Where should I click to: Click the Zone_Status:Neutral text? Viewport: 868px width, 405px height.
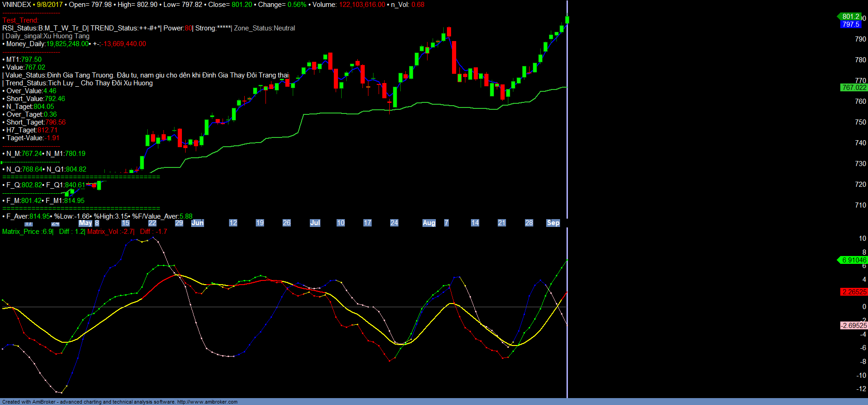pos(265,28)
